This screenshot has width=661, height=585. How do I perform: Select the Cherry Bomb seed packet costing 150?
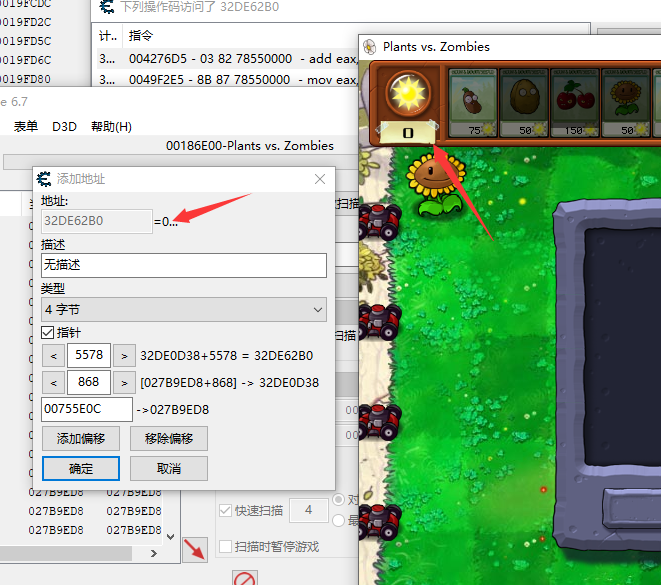point(575,103)
